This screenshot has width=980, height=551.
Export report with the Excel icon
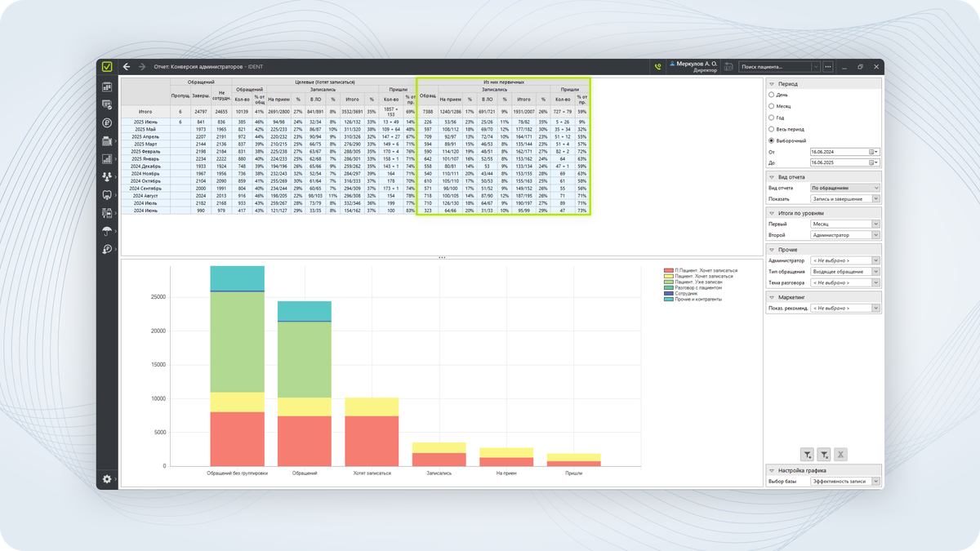[x=840, y=455]
